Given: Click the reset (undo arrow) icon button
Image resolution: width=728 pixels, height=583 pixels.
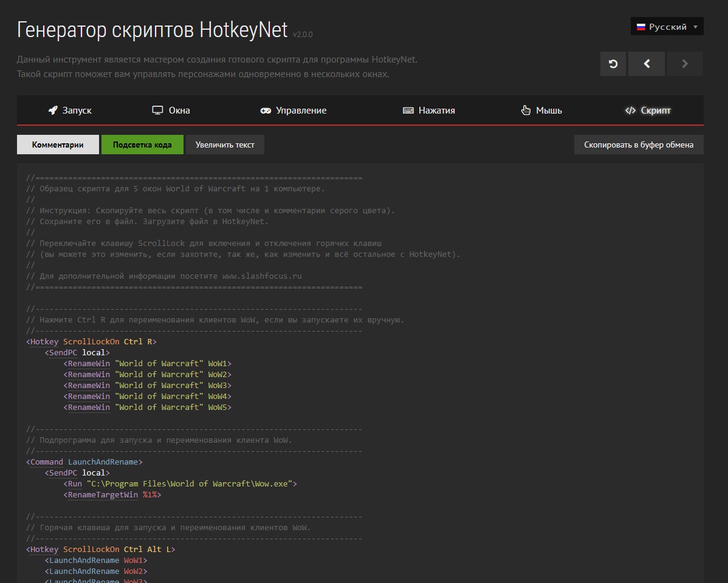Looking at the screenshot, I should point(613,64).
